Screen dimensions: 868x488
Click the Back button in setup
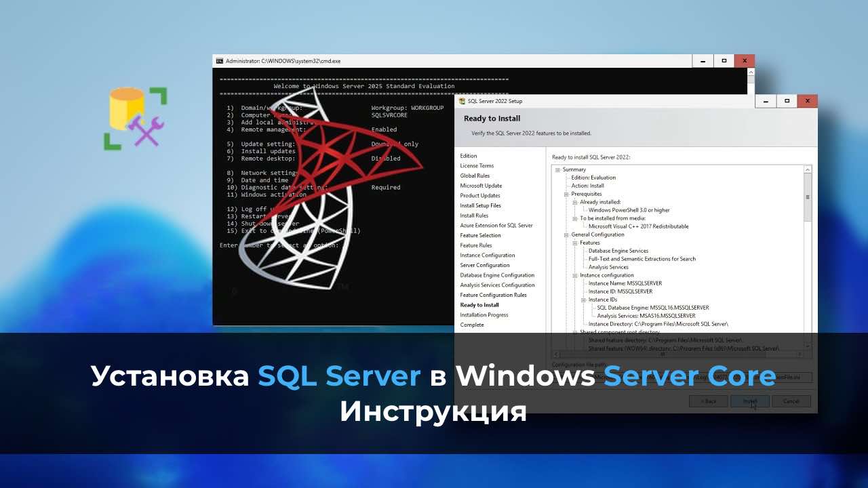708,401
